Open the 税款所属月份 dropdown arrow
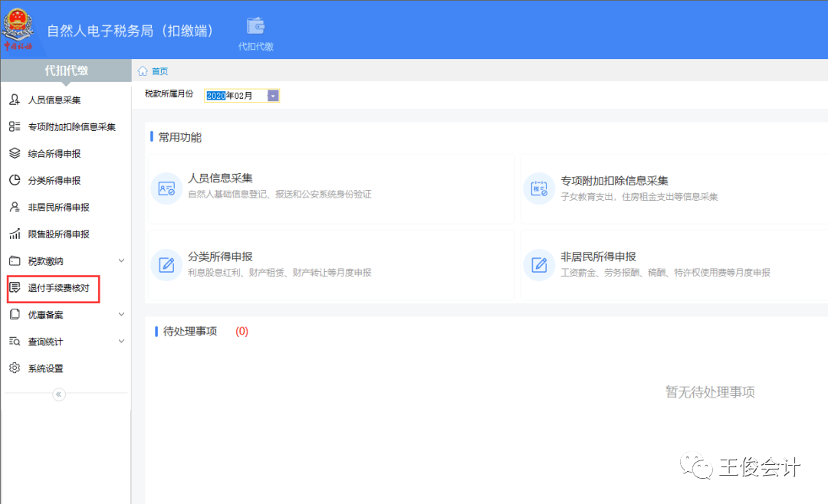Viewport: 828px width, 504px height. 273,96
